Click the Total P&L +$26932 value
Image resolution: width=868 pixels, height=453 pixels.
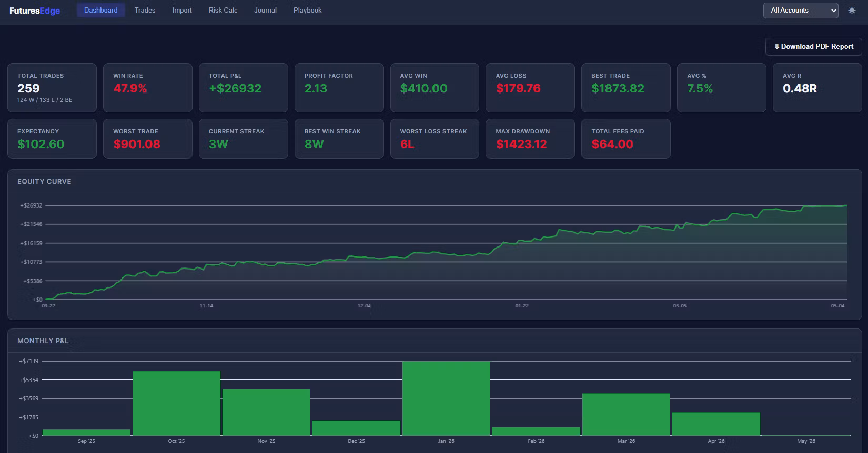235,89
